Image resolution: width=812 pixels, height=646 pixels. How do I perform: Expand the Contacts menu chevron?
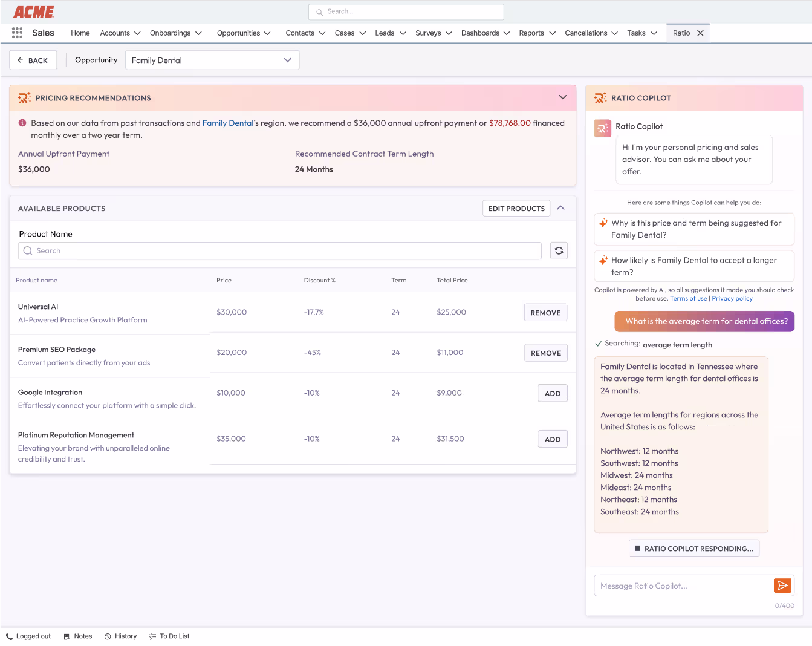pos(322,33)
